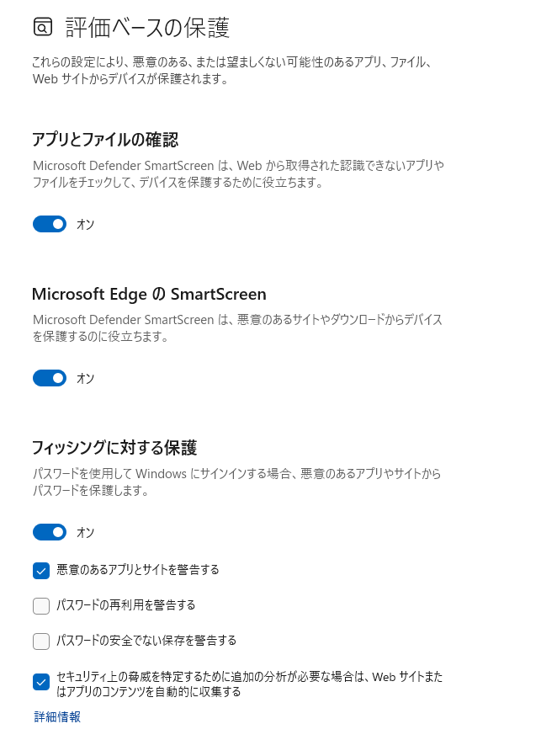This screenshot has width=557, height=756.
Task: Uncheck the Web サイトまたはアプリのコンテンツを自動的に収集する checkbox
Action: [41, 682]
